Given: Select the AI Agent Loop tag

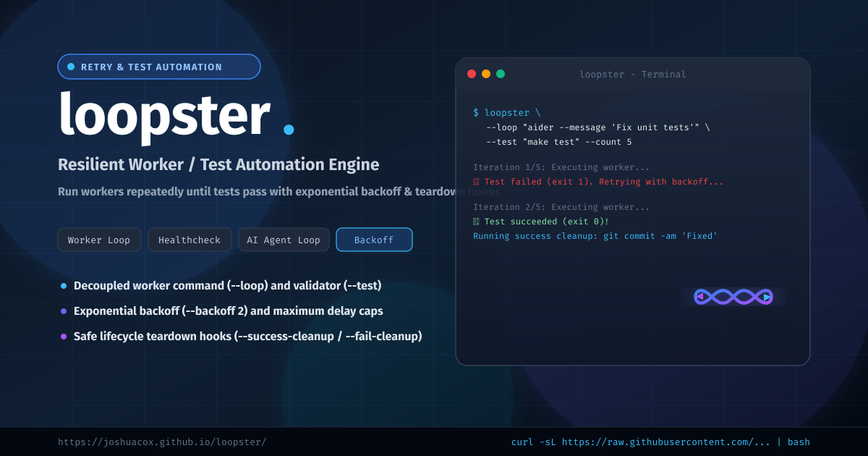Looking at the screenshot, I should 284,240.
